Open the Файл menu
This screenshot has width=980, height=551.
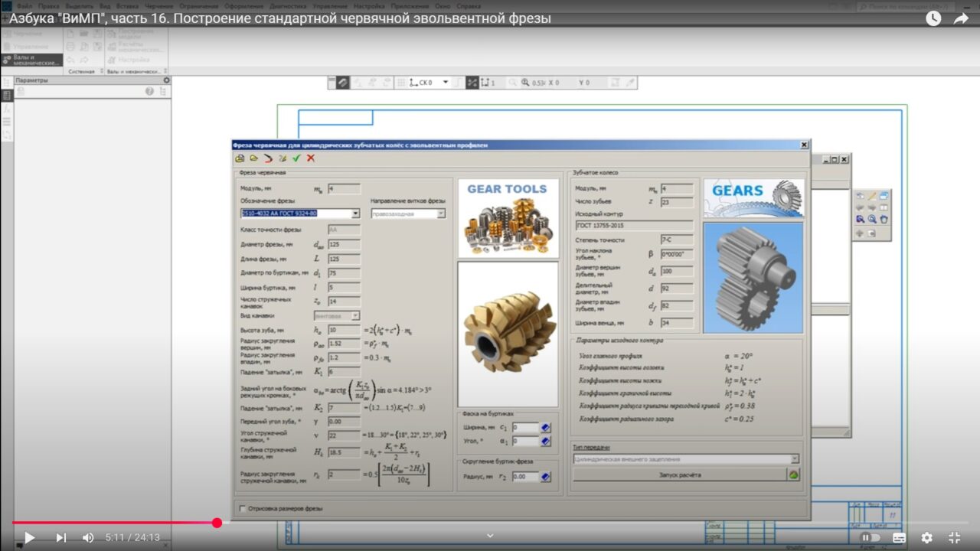coord(24,5)
